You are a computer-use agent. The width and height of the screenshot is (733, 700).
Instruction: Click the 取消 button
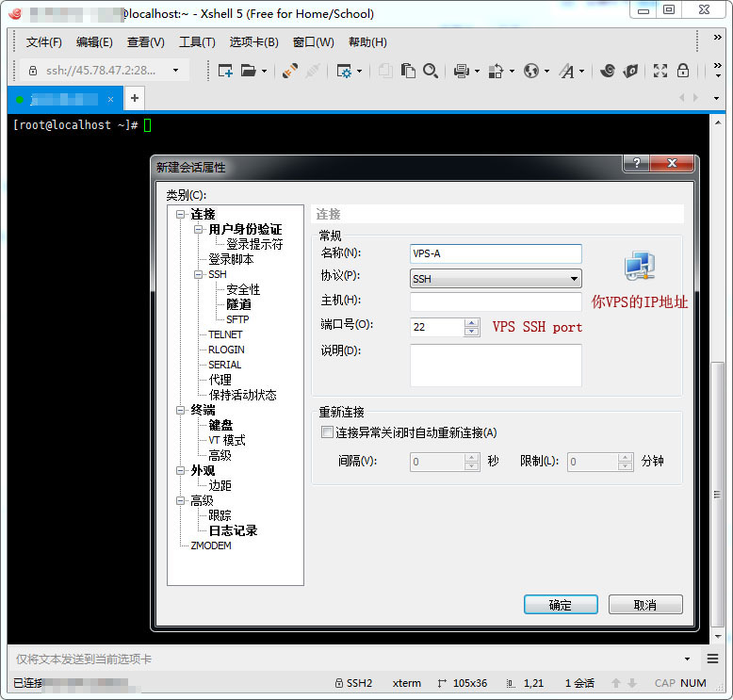click(x=644, y=605)
